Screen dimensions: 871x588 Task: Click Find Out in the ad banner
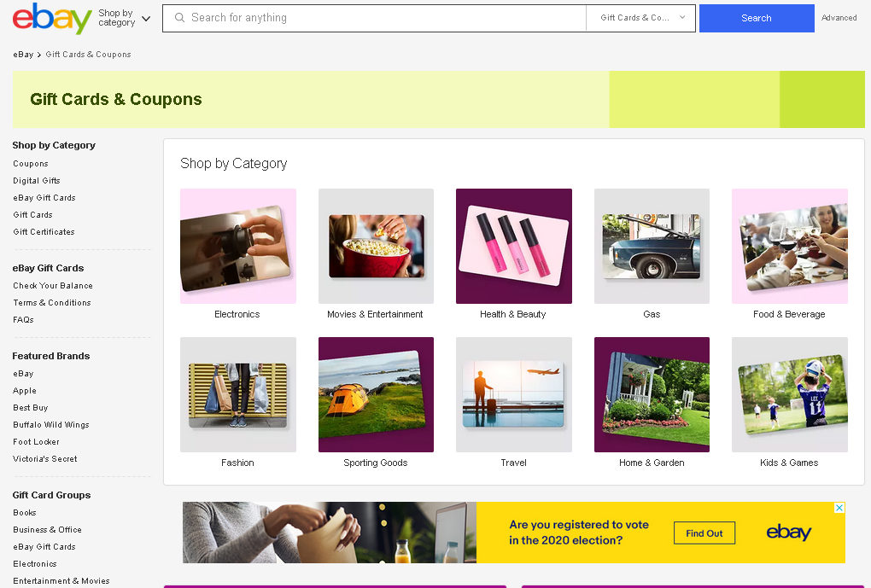point(704,533)
